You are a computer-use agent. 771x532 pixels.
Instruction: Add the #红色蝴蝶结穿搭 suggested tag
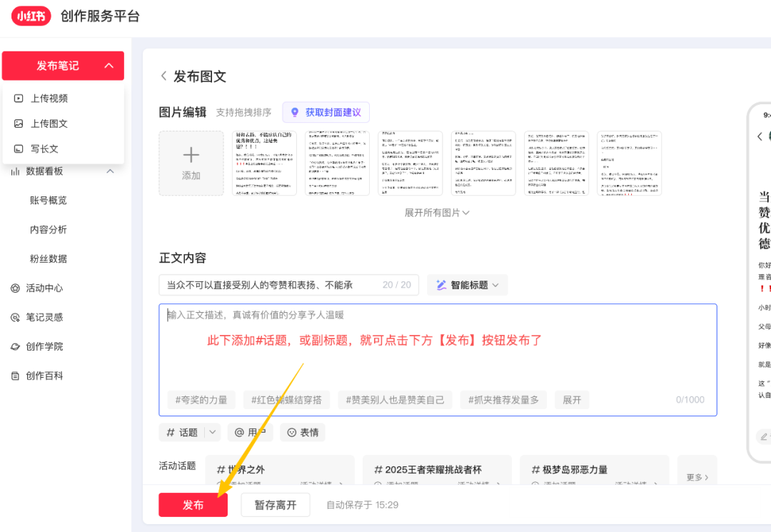pos(287,400)
